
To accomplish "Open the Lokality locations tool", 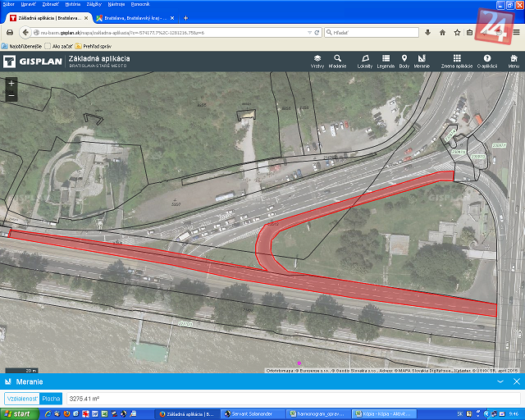I will tap(365, 61).
